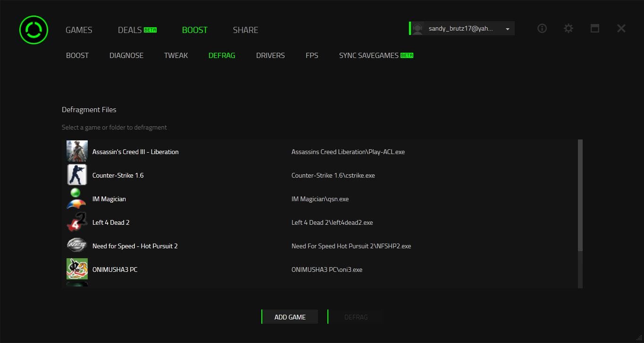Click the path Assassins Creed Liberation\Play-ACL.exe

pos(348,152)
